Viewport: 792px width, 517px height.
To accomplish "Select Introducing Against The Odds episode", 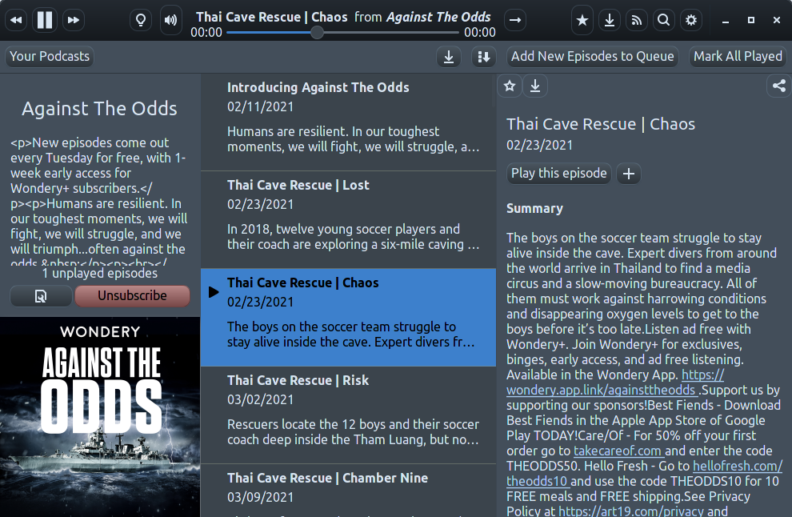I will (349, 122).
